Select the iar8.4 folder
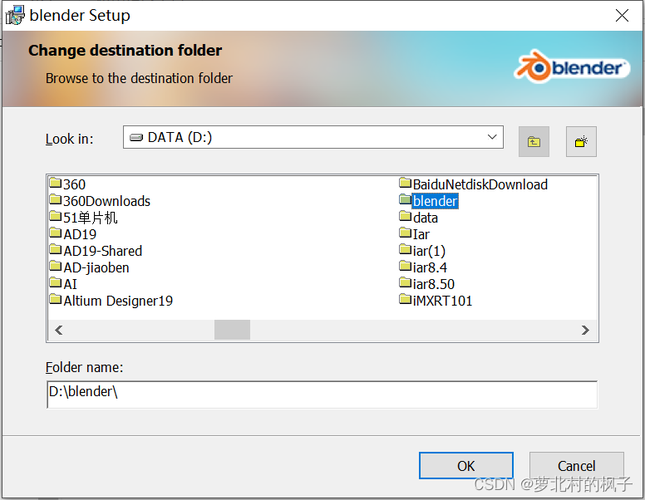The width and height of the screenshot is (645, 500). point(423,267)
